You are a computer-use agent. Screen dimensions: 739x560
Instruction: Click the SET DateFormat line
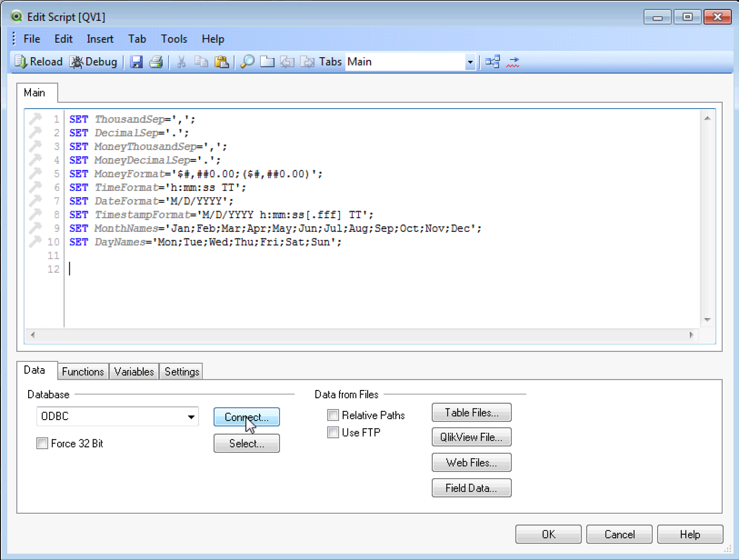(151, 201)
